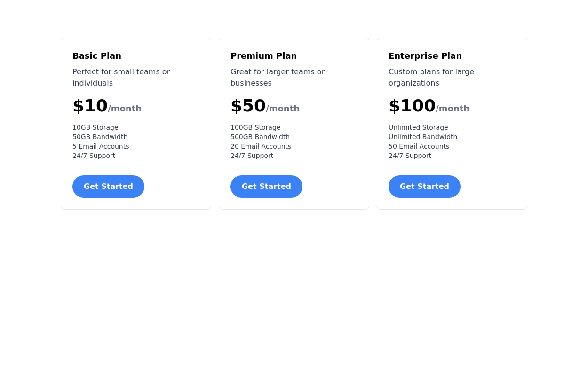Image resolution: width=588 pixels, height=376 pixels.
Task: Click the Unlimited Storage feature
Action: click(418, 127)
